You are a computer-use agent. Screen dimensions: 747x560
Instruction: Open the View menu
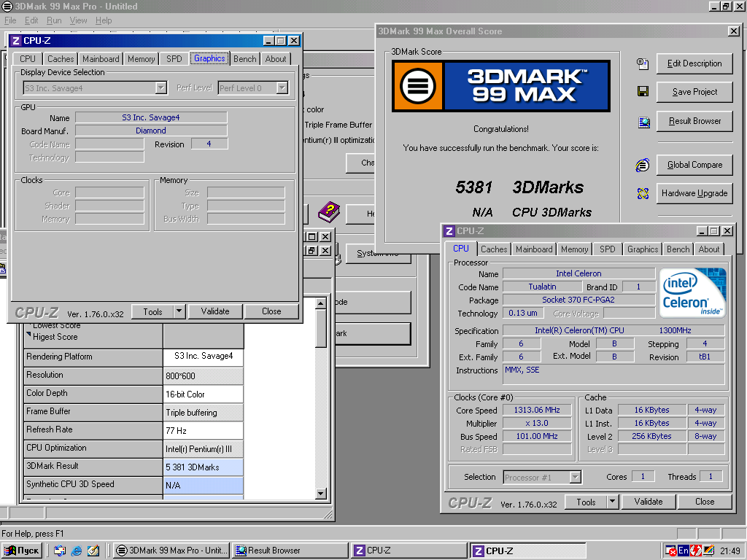(78, 20)
